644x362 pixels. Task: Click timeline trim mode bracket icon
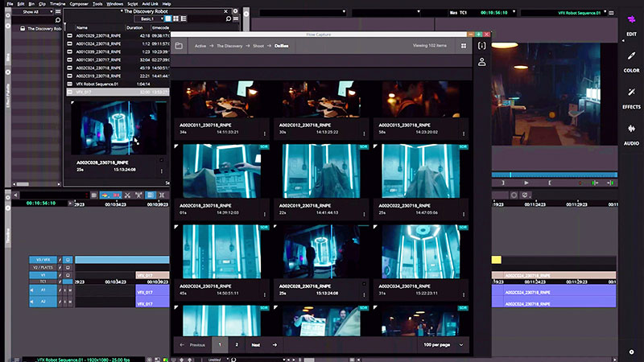[162, 195]
